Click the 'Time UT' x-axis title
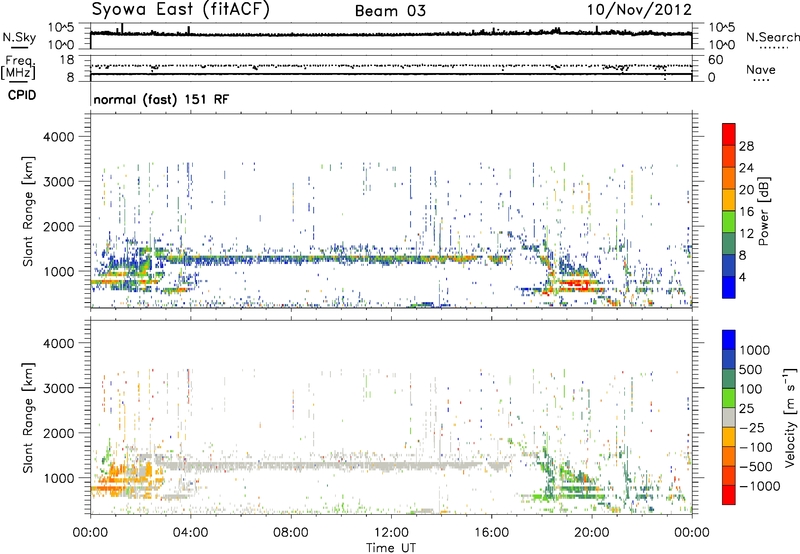Image resolution: width=800 pixels, height=554 pixels. tap(391, 547)
